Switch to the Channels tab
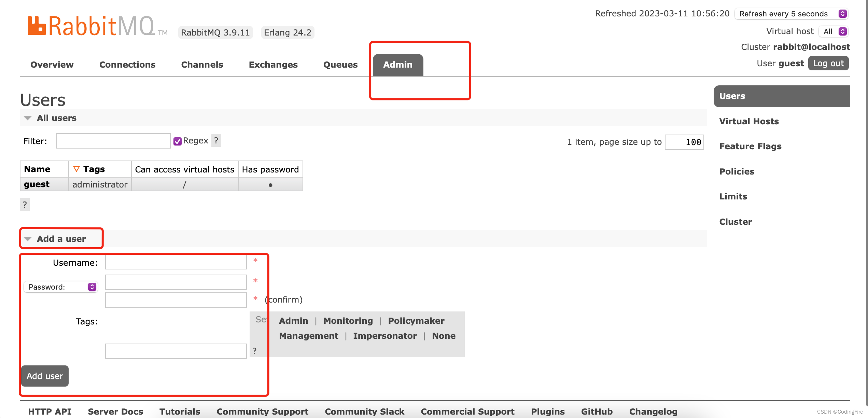The image size is (868, 418). pyautogui.click(x=202, y=65)
